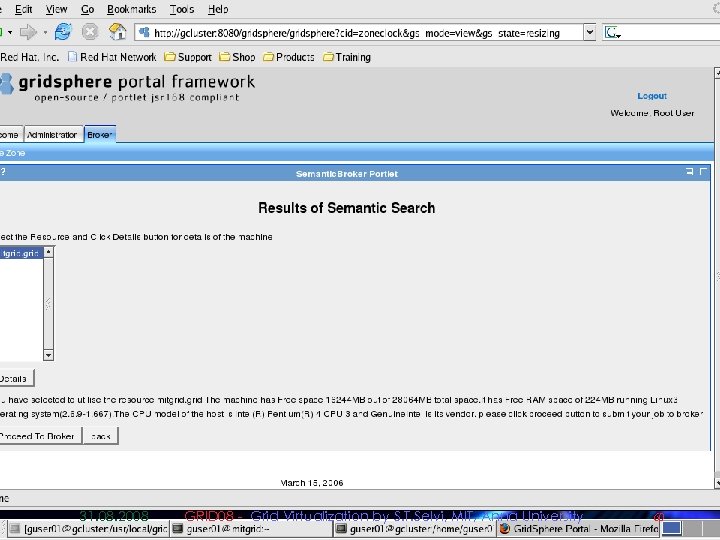The image size is (720, 540).
Task: Open the Edit menu
Action: (x=23, y=9)
